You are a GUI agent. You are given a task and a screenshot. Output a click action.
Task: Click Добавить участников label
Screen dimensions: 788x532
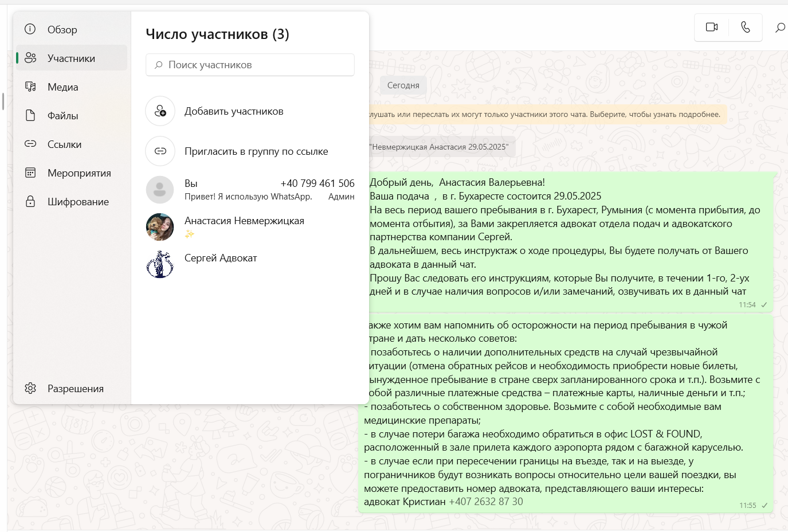234,111
